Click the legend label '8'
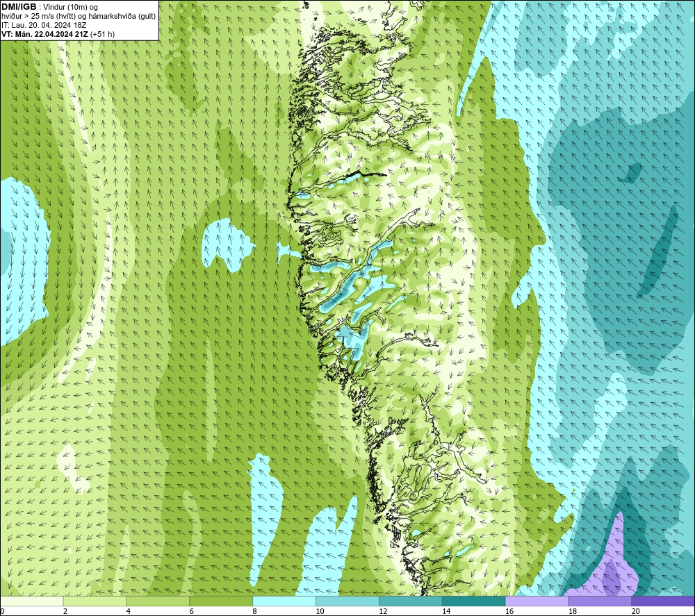Viewport: 695px width, 616px height. coord(254,611)
